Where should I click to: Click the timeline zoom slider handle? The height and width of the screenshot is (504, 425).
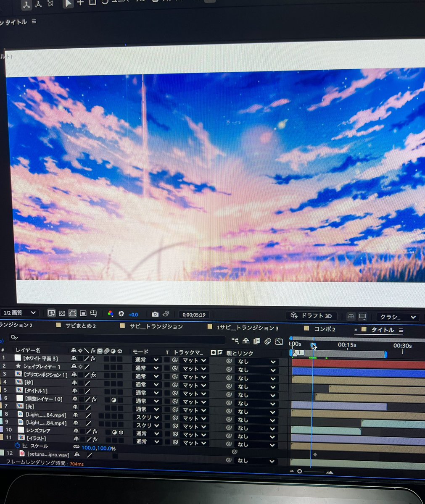[x=300, y=471]
